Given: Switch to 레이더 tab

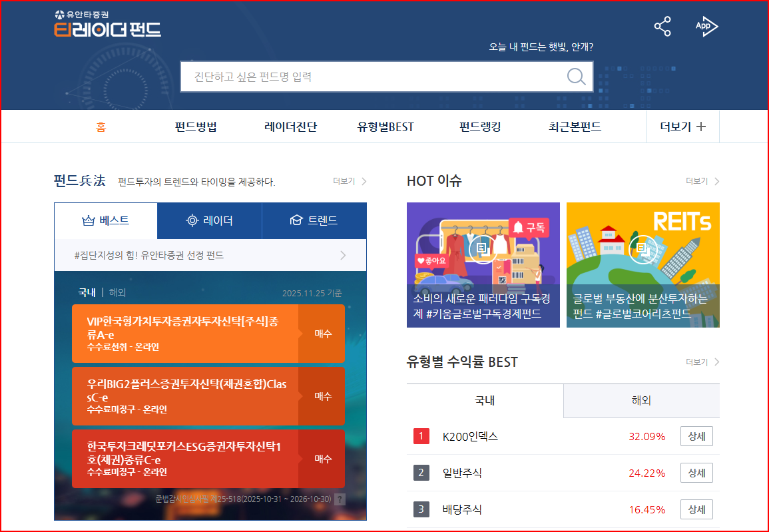Looking at the screenshot, I should [x=210, y=220].
